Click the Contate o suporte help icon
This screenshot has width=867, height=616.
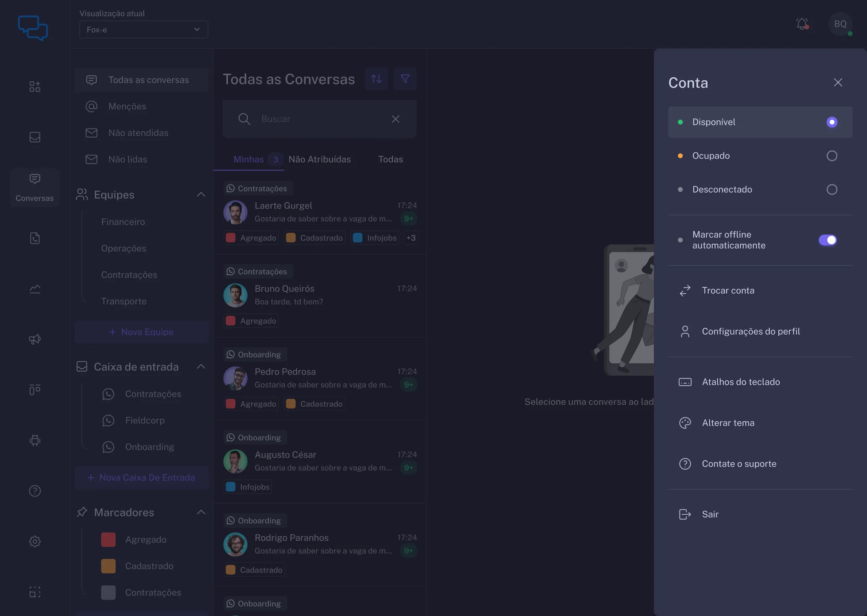685,464
